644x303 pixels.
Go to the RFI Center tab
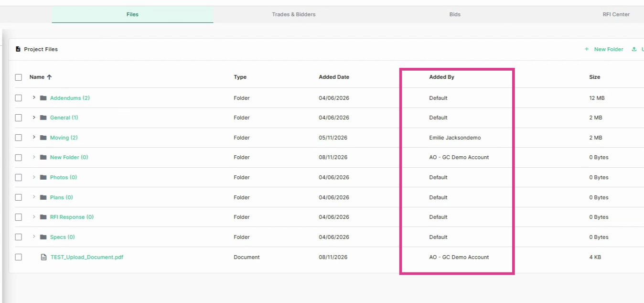616,14
